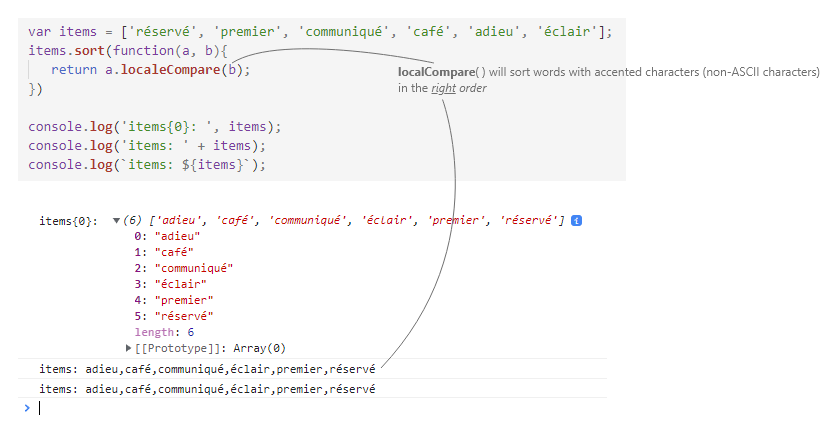Collapse the expanded (6) array output

pos(116,220)
